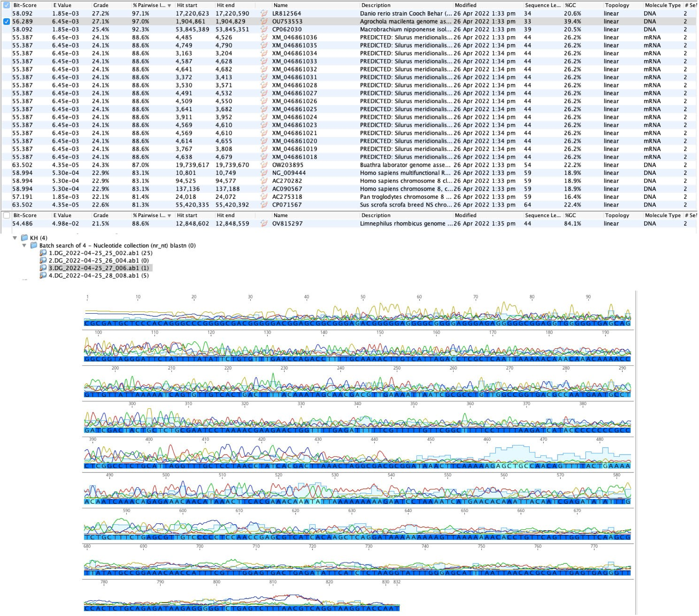699x616 pixels.
Task: Uncheck the OU753553 row checkbox
Action: pyautogui.click(x=7, y=21)
